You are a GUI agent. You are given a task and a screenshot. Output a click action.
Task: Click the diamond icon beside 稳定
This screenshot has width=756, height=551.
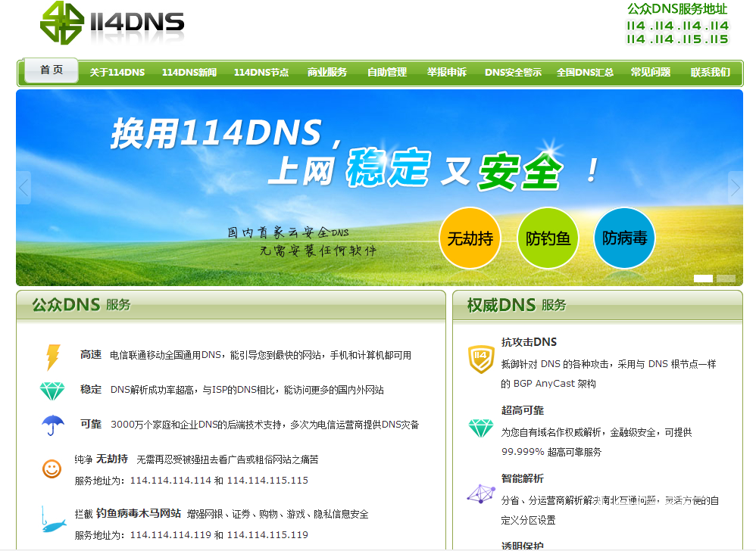(52, 391)
